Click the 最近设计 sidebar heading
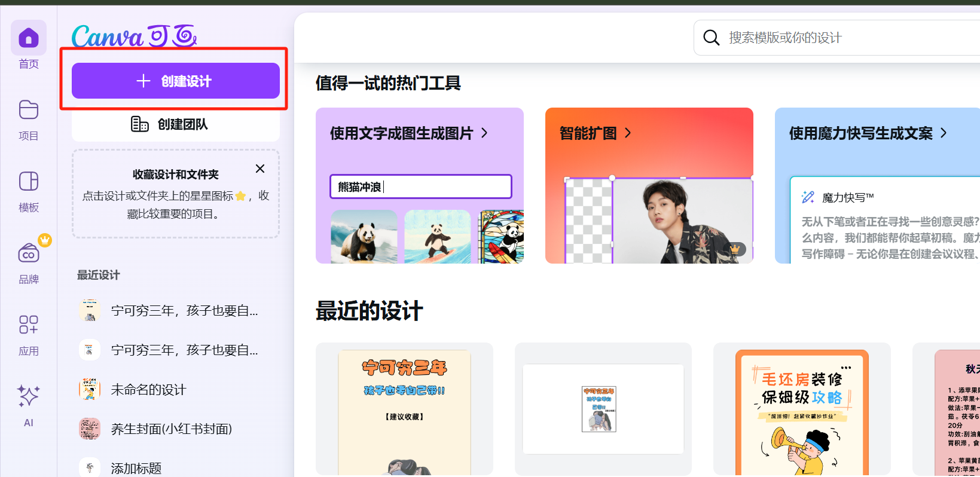 click(x=99, y=275)
